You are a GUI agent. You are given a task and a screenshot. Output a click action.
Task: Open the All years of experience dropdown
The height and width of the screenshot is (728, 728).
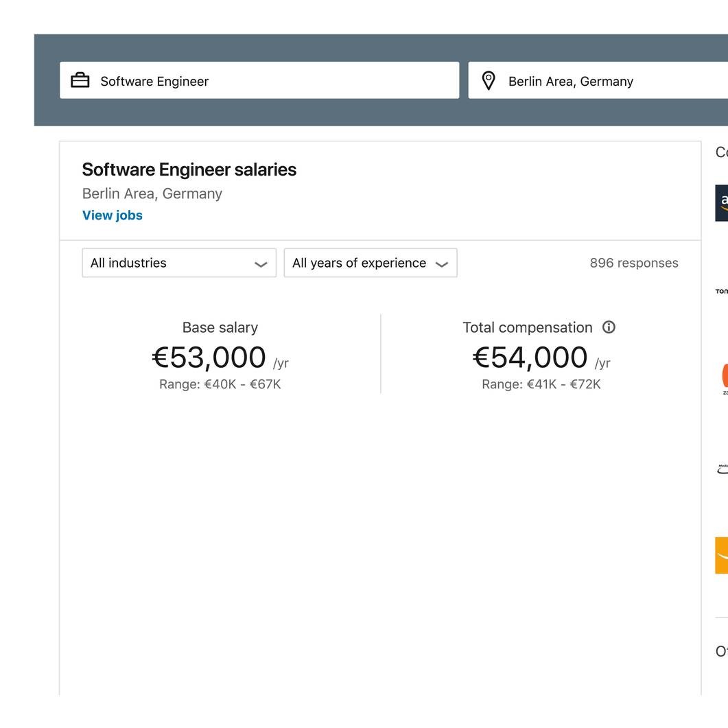click(x=370, y=263)
